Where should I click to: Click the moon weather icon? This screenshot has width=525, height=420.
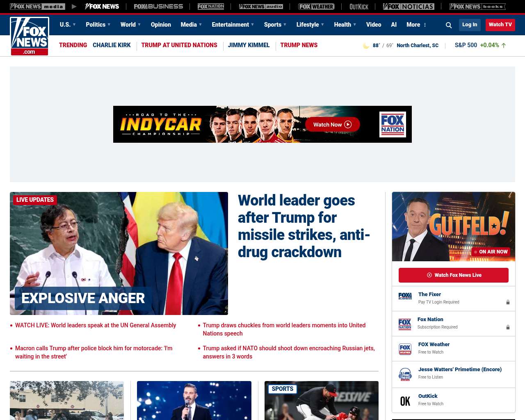pyautogui.click(x=366, y=46)
